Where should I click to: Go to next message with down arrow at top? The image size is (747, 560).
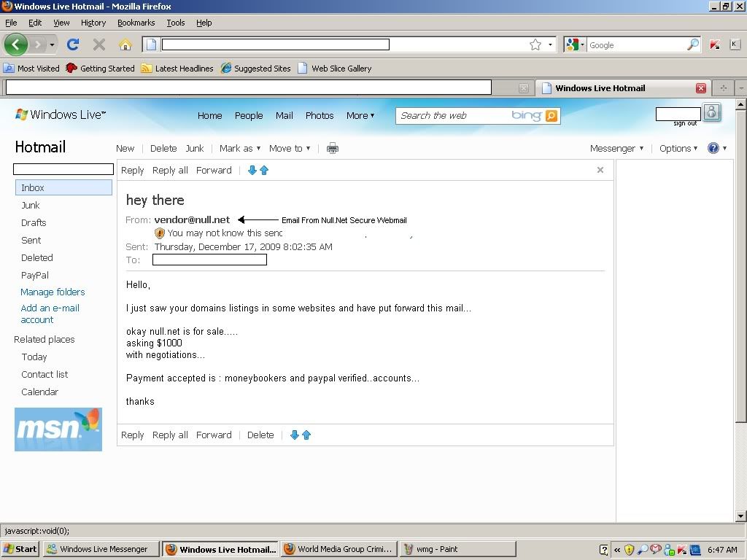[x=252, y=170]
